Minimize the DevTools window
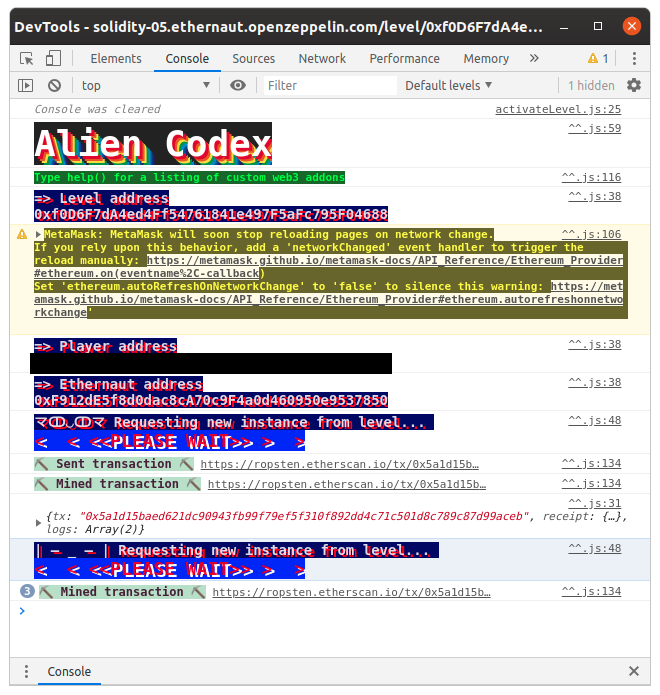The height and width of the screenshot is (695, 660). click(x=564, y=27)
